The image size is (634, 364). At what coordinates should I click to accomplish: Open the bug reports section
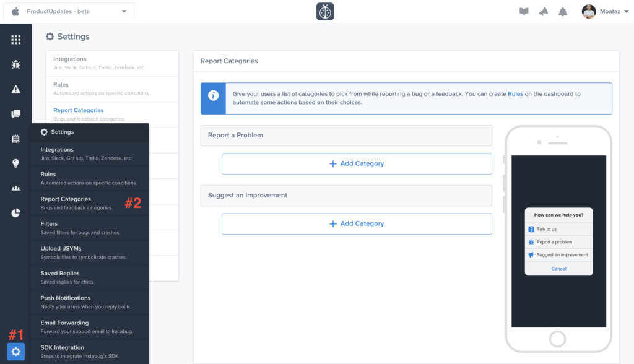15,64
